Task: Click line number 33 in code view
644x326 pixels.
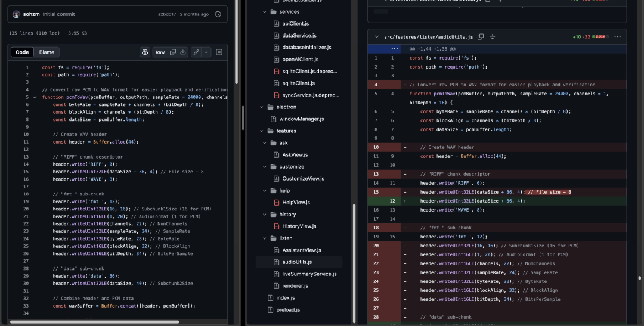Action: [26, 306]
